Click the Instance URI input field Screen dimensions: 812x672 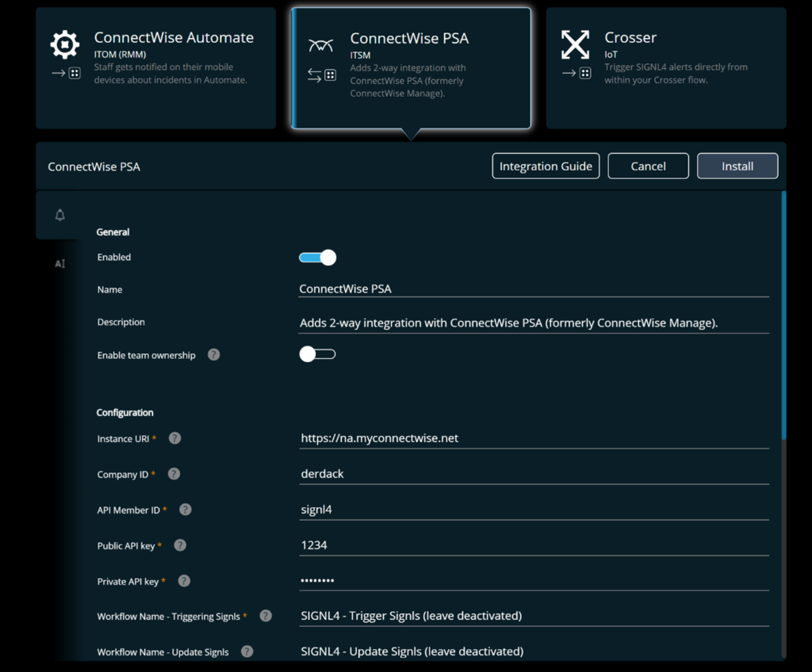coord(534,438)
